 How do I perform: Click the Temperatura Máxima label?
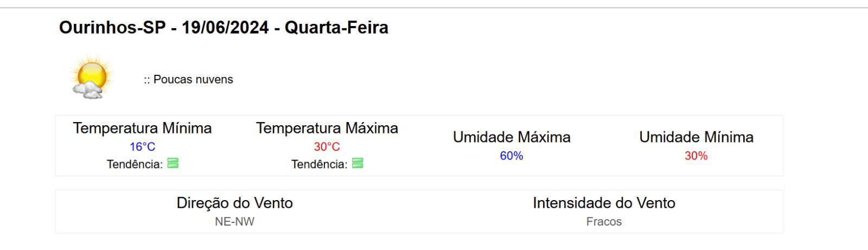327,128
